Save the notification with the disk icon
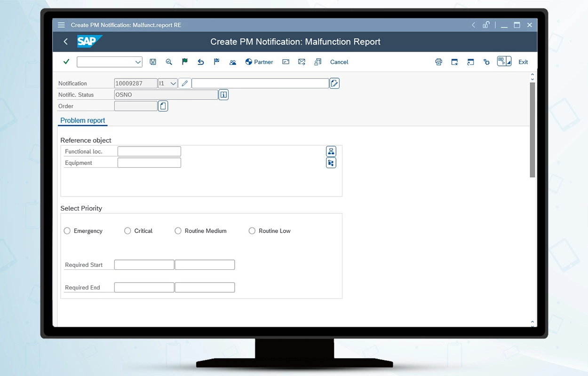This screenshot has width=588, height=376. (153, 62)
